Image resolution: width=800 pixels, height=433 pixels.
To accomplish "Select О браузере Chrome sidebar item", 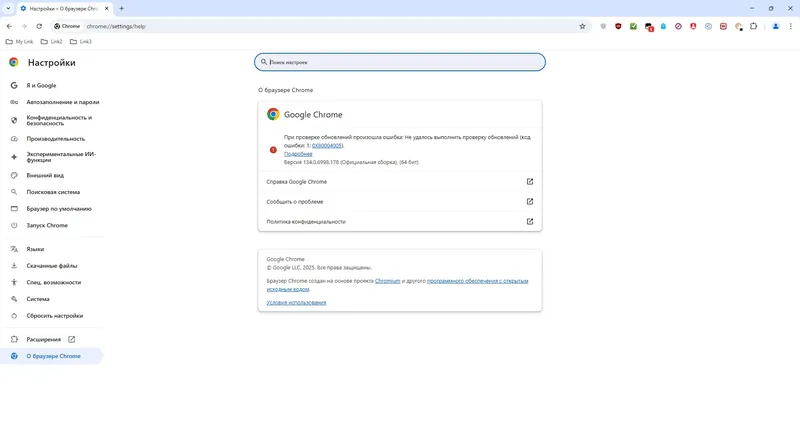I will [53, 356].
